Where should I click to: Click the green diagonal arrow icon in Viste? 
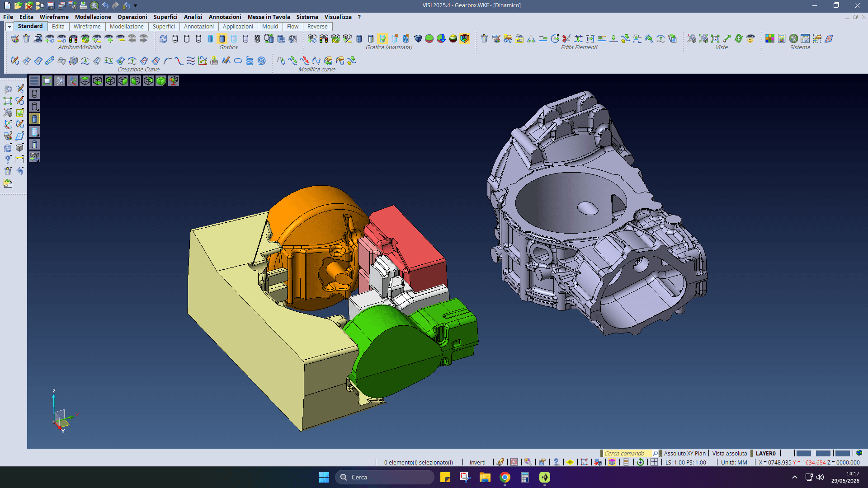pyautogui.click(x=727, y=38)
